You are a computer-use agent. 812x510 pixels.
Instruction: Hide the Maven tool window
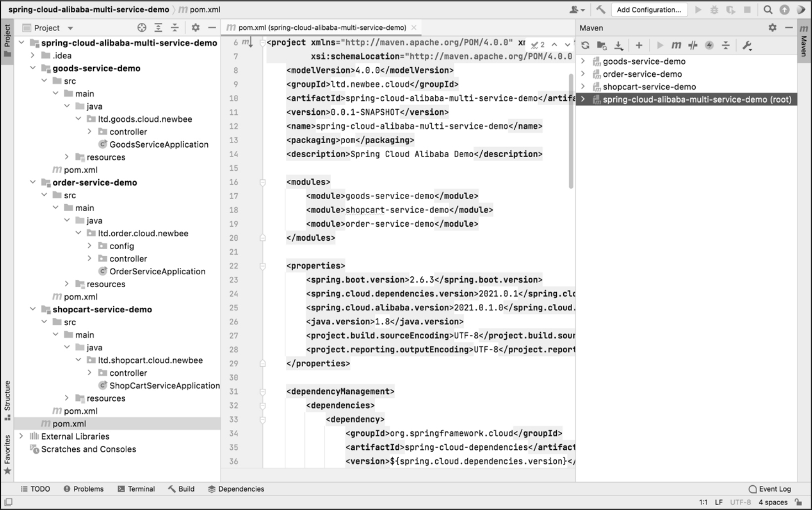[x=789, y=28]
